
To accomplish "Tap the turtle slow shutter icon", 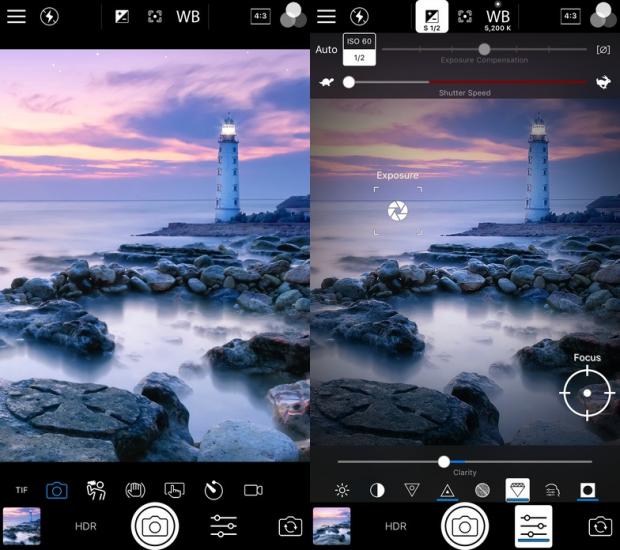I will [326, 83].
